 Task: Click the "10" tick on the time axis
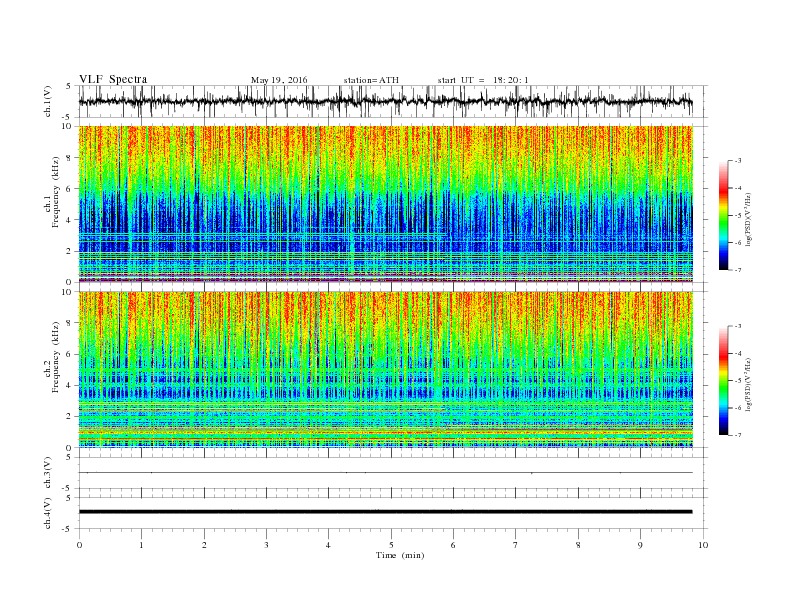pyautogui.click(x=703, y=545)
